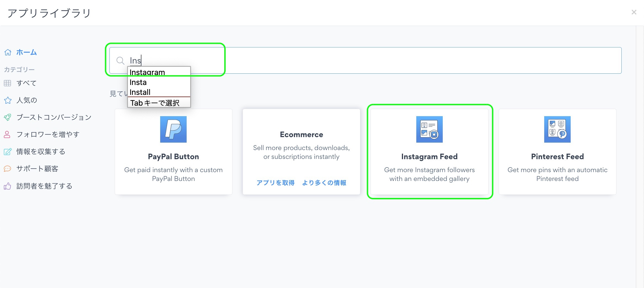Open the ホーム section
The height and width of the screenshot is (288, 644).
coord(26,52)
